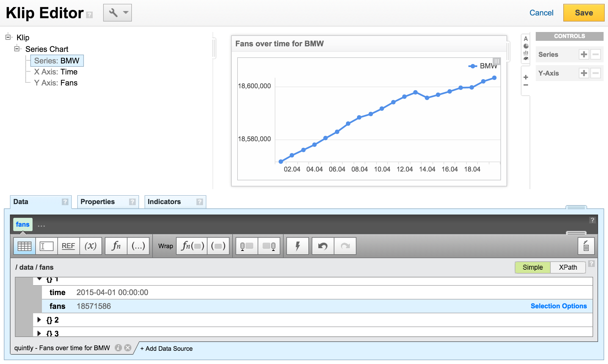The height and width of the screenshot is (364, 608).
Task: Click + Add Data Source
Action: coord(166,349)
